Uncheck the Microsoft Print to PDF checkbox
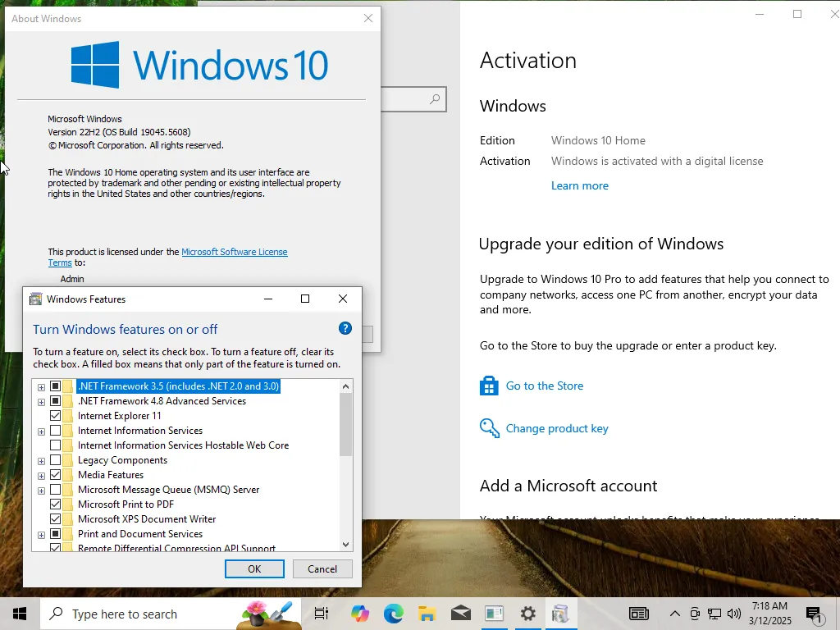 (x=55, y=504)
